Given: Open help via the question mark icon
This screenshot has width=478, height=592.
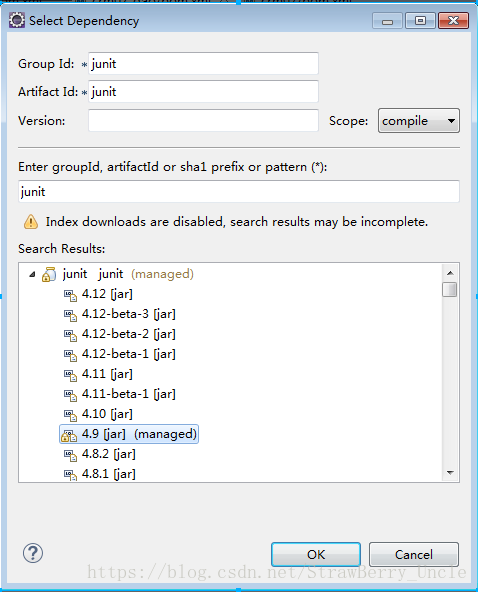Looking at the screenshot, I should point(33,553).
